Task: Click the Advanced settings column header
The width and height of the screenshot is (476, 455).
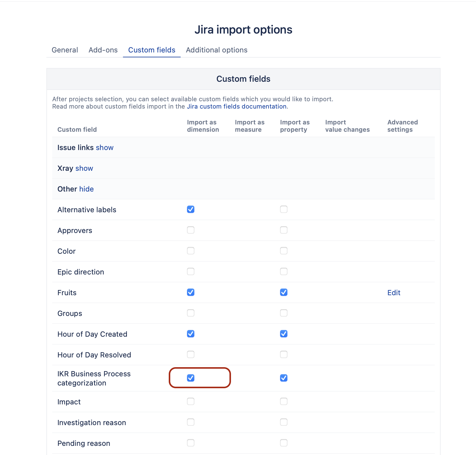Action: click(x=402, y=126)
